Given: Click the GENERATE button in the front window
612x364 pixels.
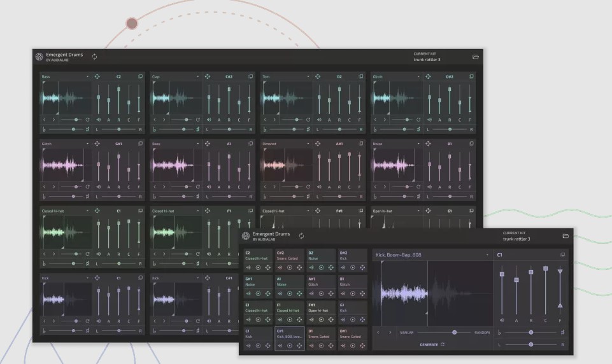Looking at the screenshot, I should pyautogui.click(x=432, y=344).
